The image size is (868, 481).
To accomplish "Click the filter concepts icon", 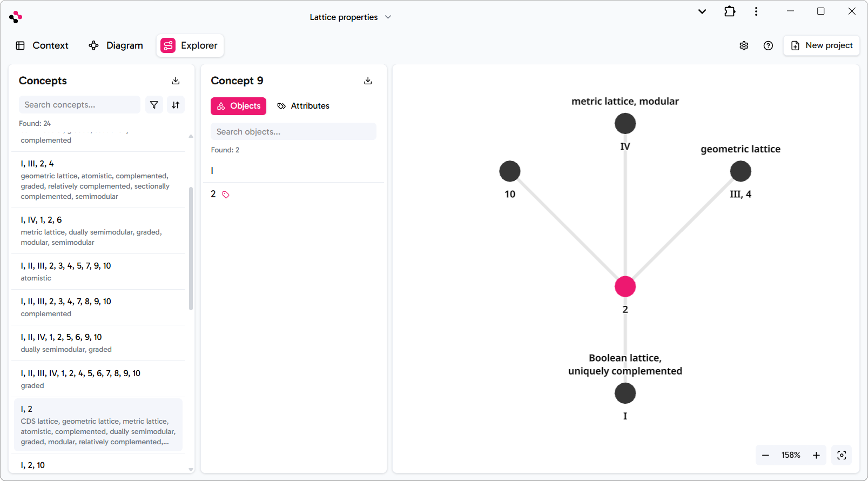I will (x=154, y=105).
